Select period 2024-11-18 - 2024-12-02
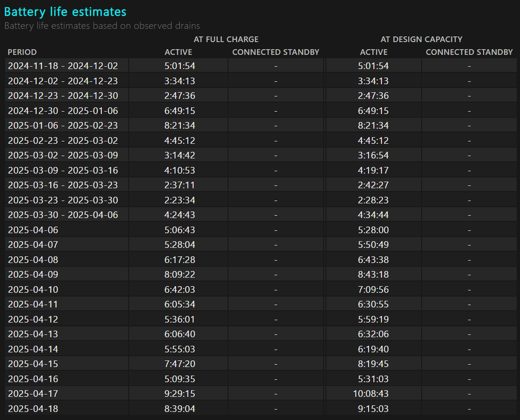Viewport: 520px width, 420px height. tap(63, 66)
